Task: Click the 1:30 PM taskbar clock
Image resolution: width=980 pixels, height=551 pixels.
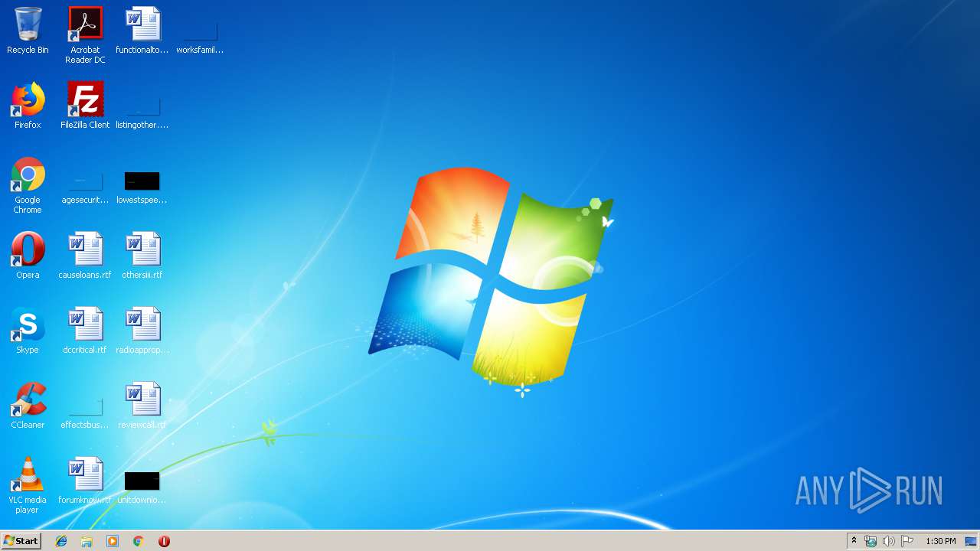Action: (941, 541)
